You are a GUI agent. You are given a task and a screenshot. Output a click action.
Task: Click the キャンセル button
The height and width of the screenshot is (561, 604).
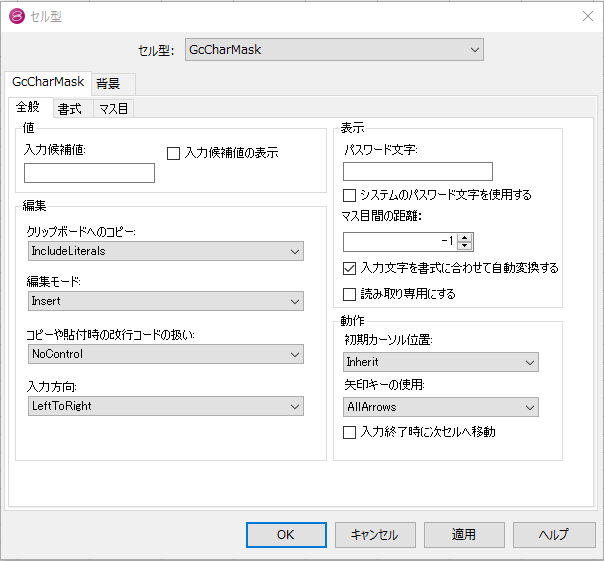pos(375,535)
